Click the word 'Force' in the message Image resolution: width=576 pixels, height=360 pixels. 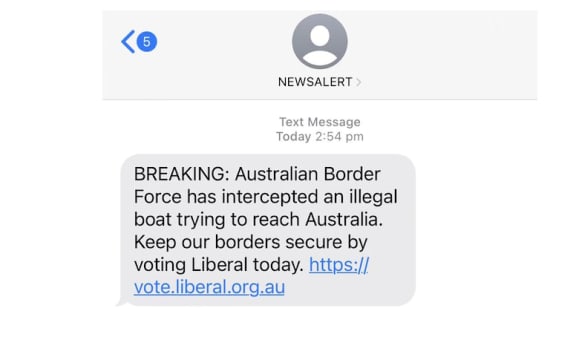[158, 197]
